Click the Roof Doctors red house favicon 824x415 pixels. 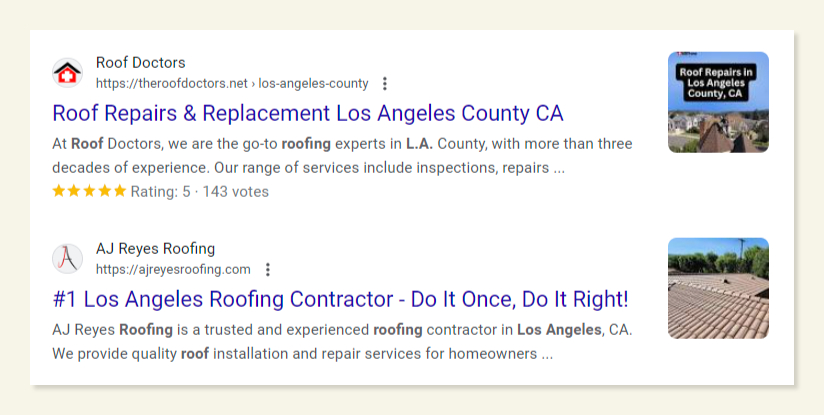[x=67, y=73]
